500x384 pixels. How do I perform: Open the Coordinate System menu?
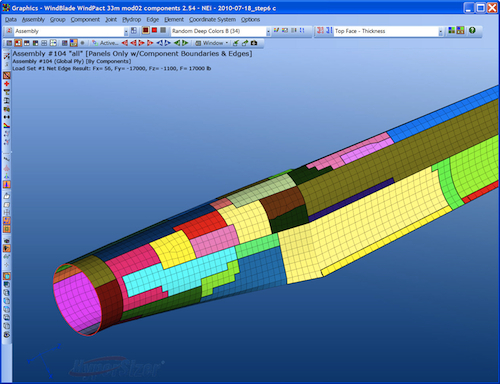(x=212, y=20)
